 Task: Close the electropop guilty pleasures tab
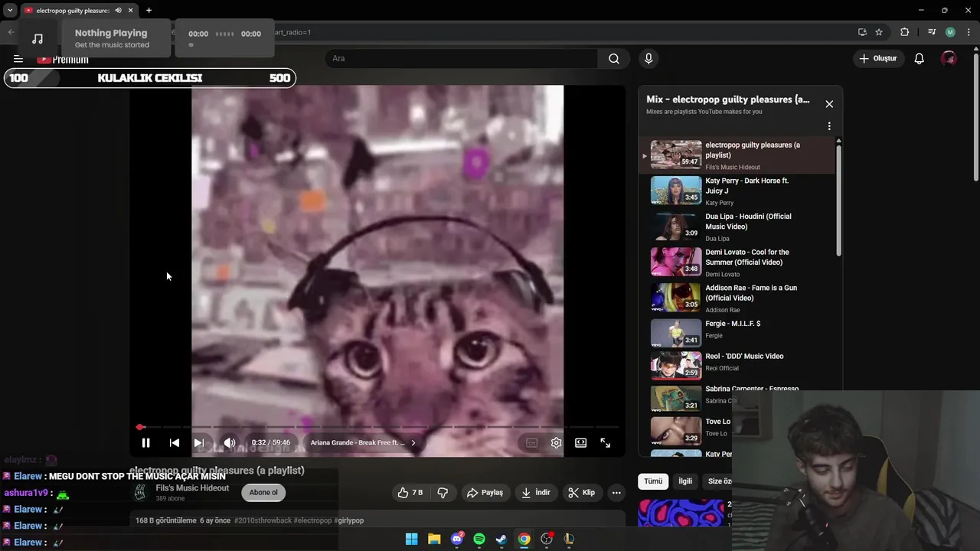point(130,10)
